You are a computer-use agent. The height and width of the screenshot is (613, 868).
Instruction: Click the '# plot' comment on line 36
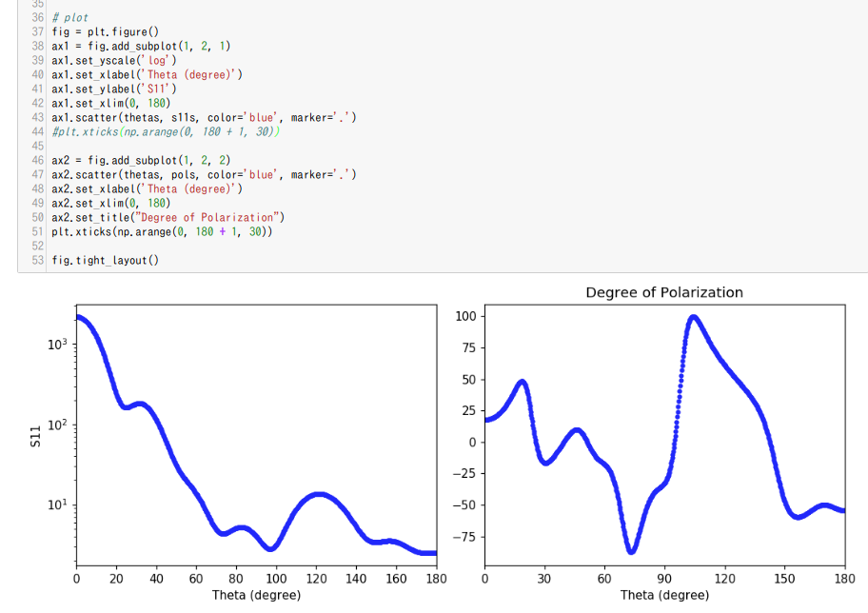click(72, 17)
